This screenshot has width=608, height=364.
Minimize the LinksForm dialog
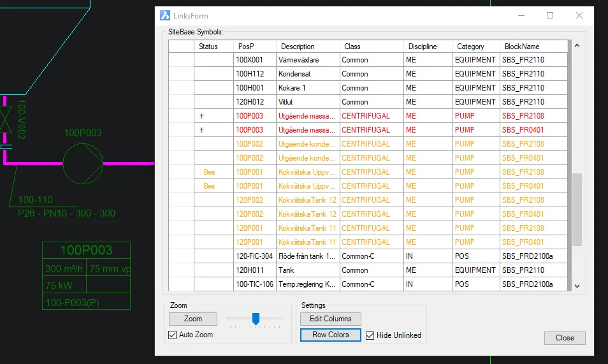(521, 15)
